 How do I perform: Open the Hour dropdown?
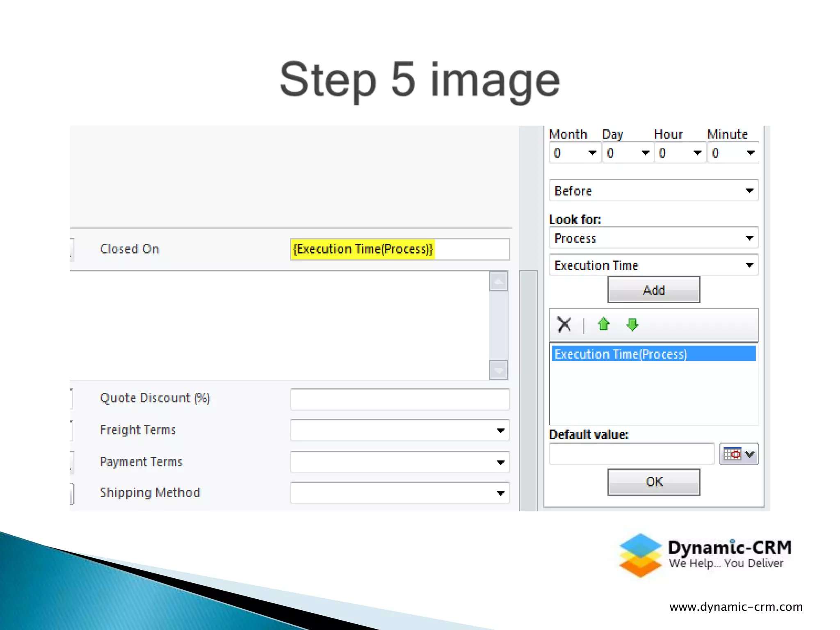(680, 153)
